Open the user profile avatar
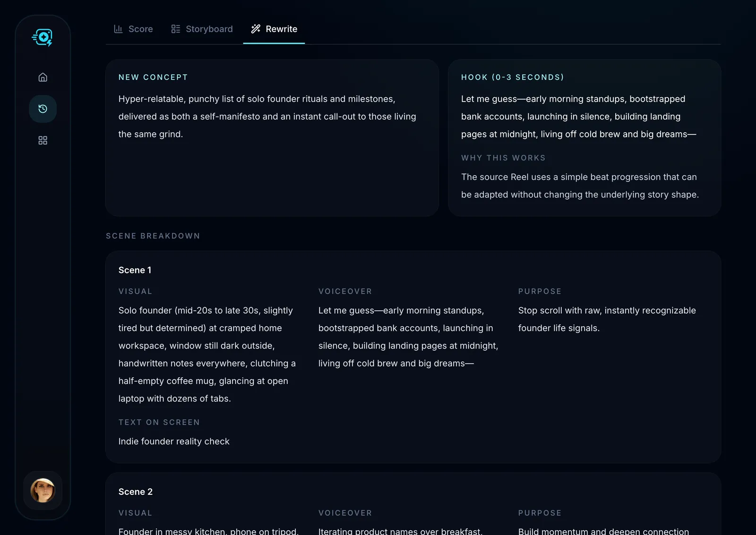Image resolution: width=756 pixels, height=535 pixels. pos(43,490)
